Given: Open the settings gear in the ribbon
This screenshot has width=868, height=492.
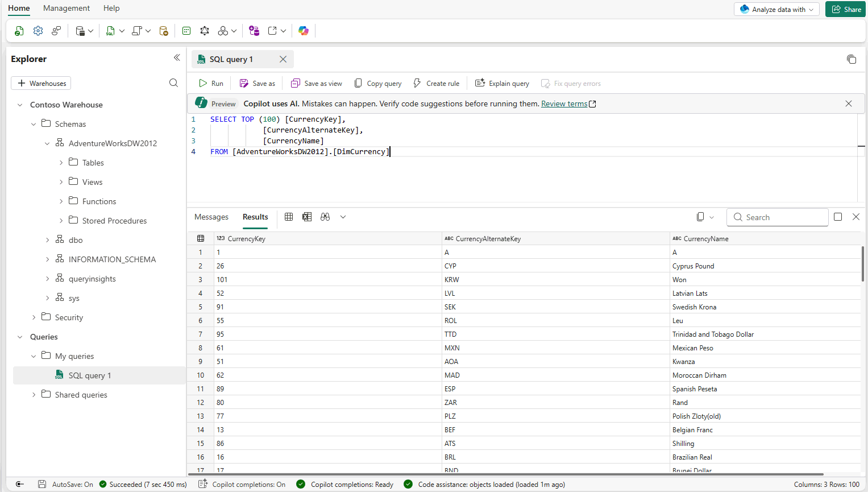Looking at the screenshot, I should point(38,31).
